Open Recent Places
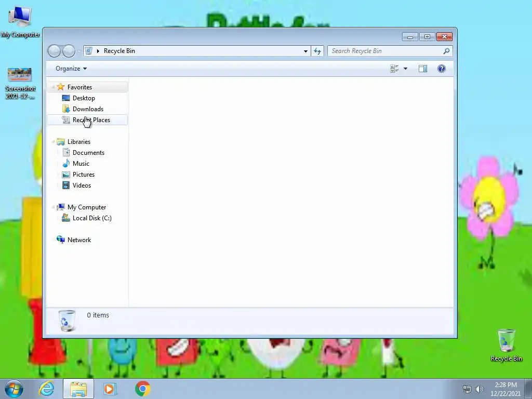Image resolution: width=532 pixels, height=399 pixels. click(91, 120)
